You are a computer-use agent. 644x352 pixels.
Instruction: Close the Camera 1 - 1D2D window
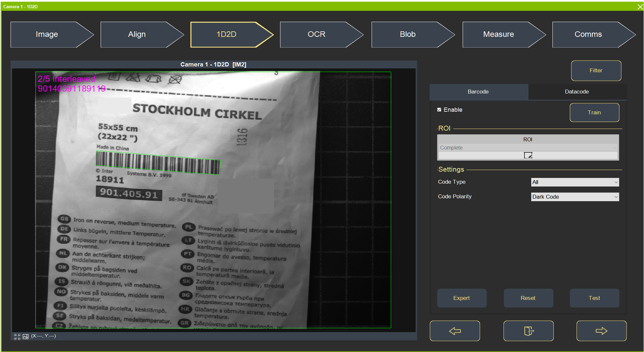pyautogui.click(x=640, y=7)
